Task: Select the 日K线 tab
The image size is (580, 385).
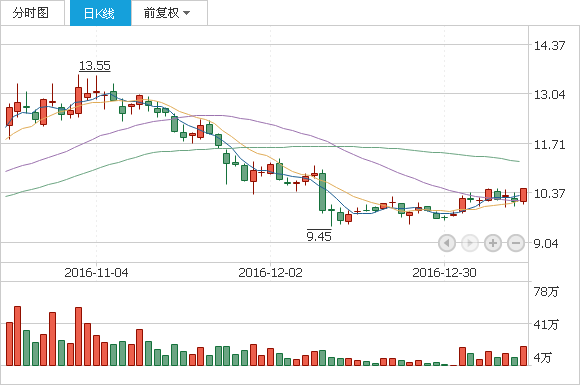Action: coord(100,13)
